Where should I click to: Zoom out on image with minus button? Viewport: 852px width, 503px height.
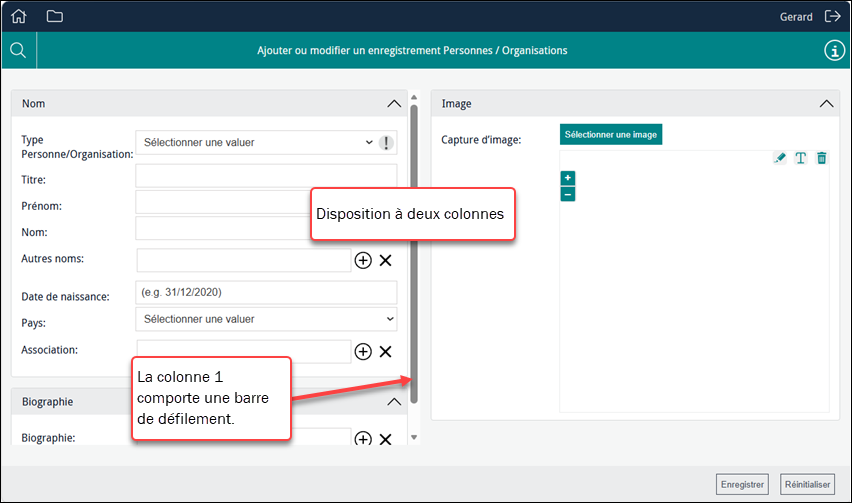tap(568, 194)
